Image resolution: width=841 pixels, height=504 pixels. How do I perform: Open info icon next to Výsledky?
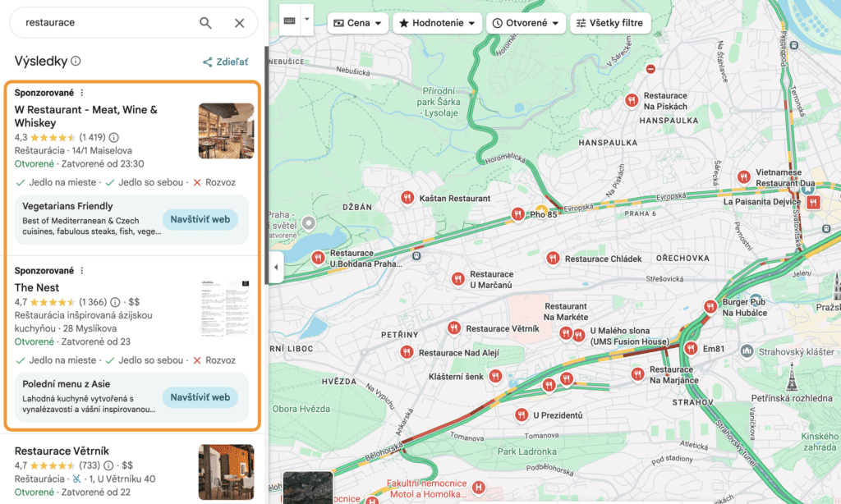pyautogui.click(x=76, y=61)
